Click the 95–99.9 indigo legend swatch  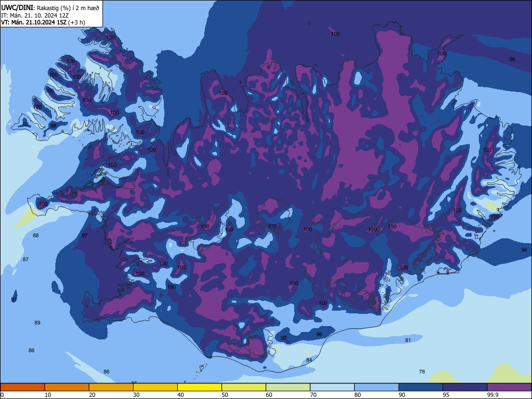(x=465, y=387)
